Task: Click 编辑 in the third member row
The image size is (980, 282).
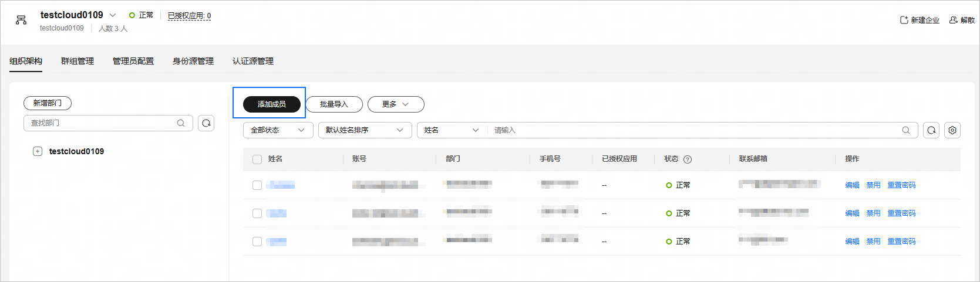Action: (x=852, y=242)
